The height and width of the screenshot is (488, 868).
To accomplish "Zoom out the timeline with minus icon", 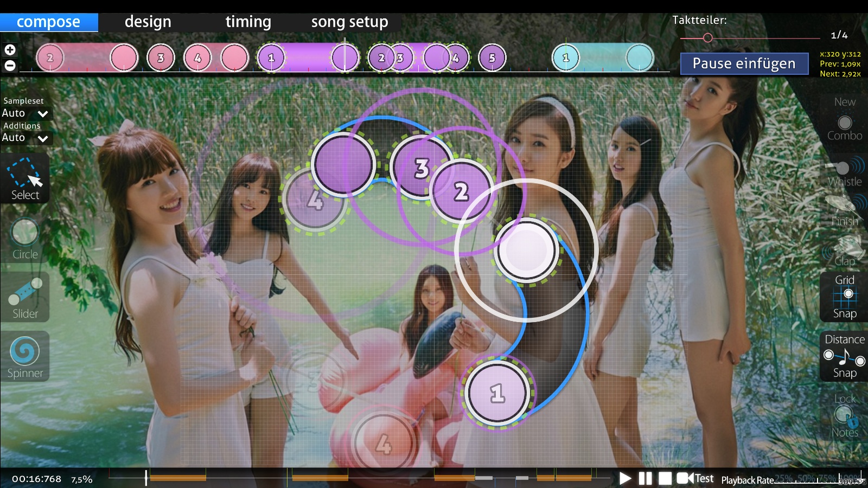I will point(10,66).
